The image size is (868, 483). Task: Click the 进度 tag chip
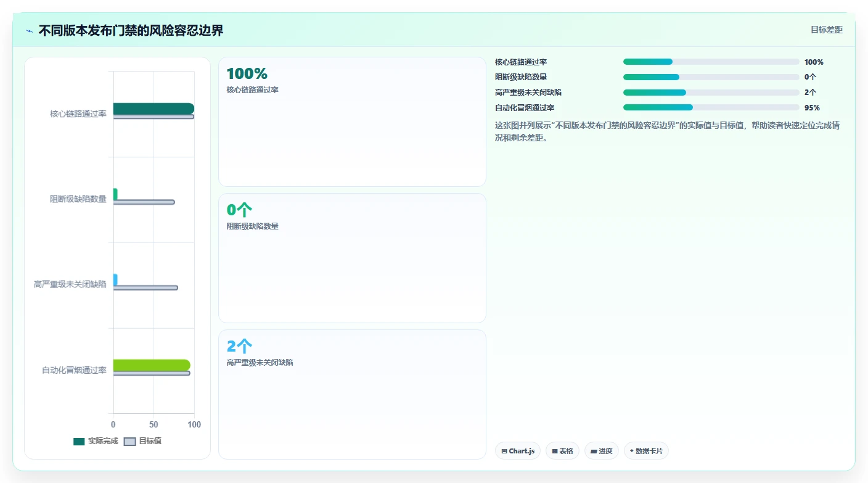click(x=602, y=451)
